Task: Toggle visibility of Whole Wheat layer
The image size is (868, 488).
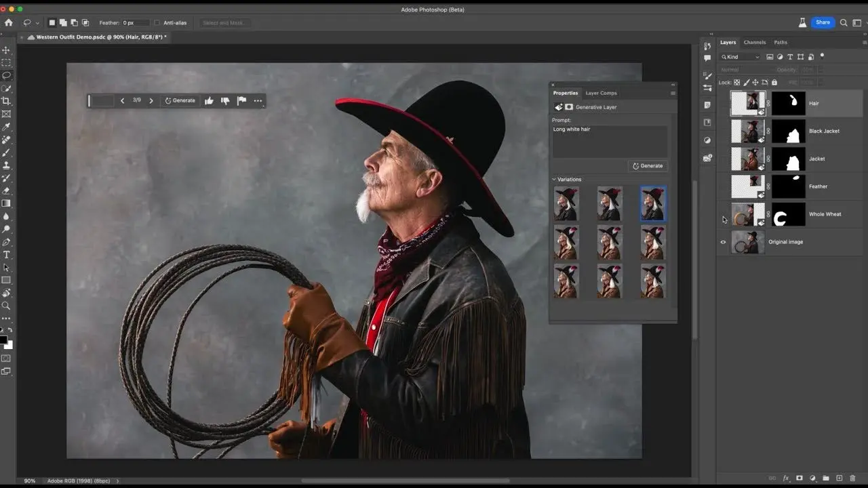Action: click(x=723, y=214)
